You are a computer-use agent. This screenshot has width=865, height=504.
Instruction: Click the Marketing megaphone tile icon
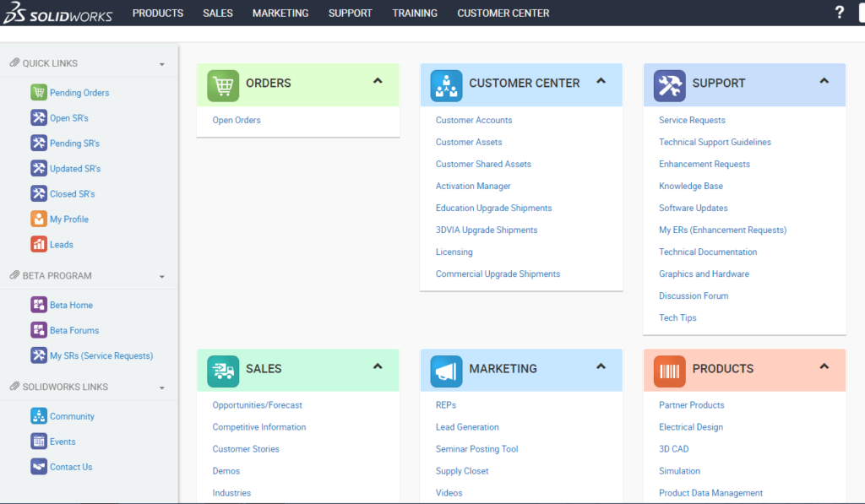(446, 371)
